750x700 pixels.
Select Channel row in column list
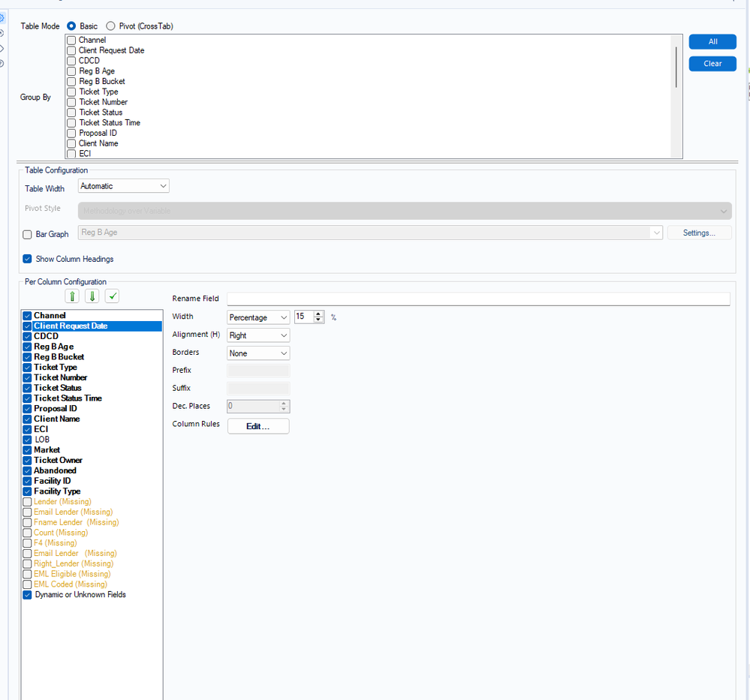[92, 316]
